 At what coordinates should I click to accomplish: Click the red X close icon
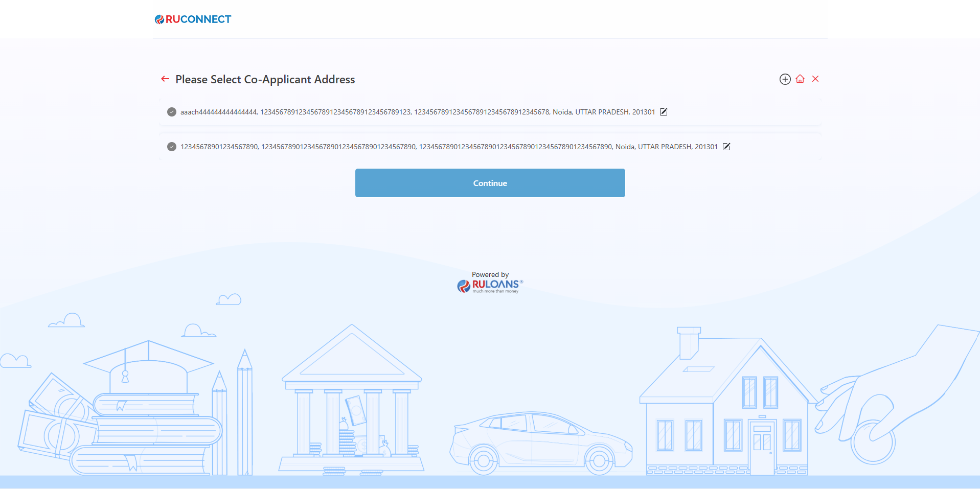(815, 79)
